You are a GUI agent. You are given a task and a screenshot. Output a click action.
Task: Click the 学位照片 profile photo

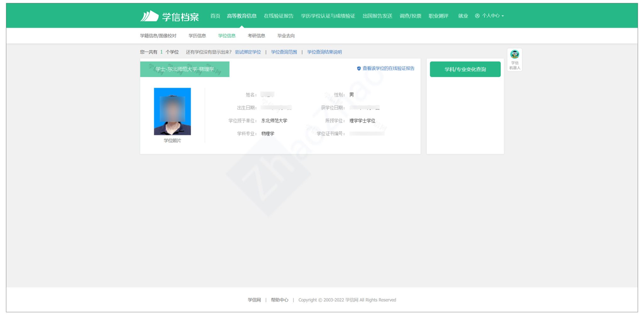click(172, 111)
